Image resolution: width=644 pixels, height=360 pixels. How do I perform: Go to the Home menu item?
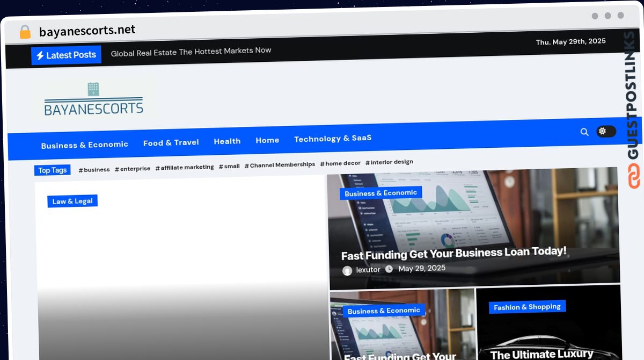(267, 140)
